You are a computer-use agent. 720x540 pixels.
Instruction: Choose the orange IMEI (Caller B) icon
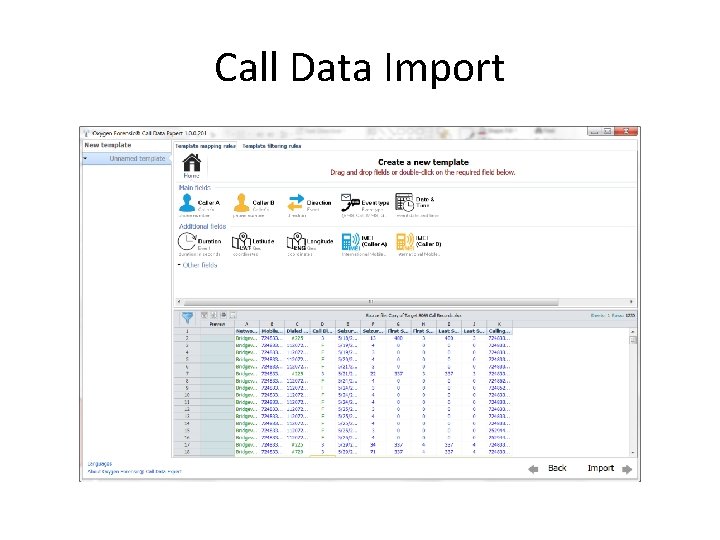pos(405,241)
